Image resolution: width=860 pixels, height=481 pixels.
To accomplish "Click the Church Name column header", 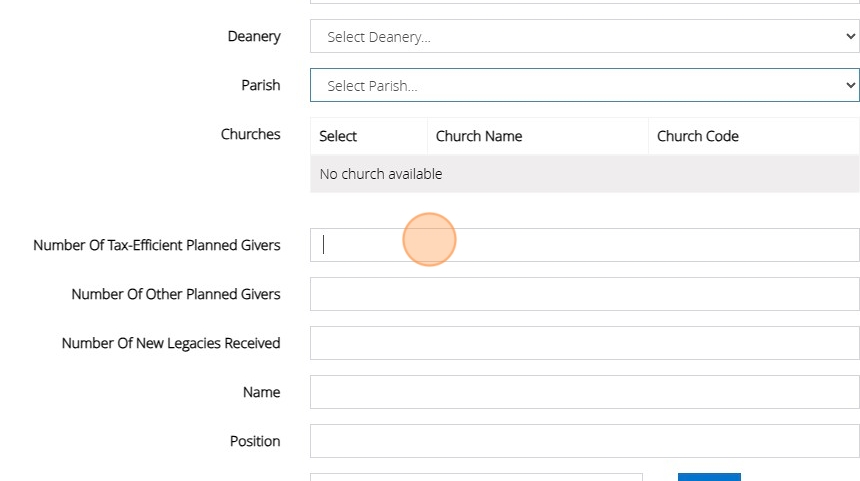I will click(x=479, y=136).
